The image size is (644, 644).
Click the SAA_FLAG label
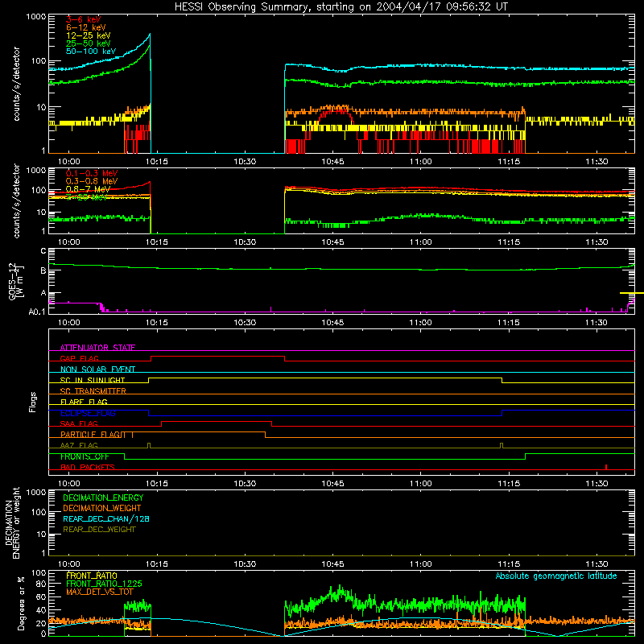coord(79,423)
